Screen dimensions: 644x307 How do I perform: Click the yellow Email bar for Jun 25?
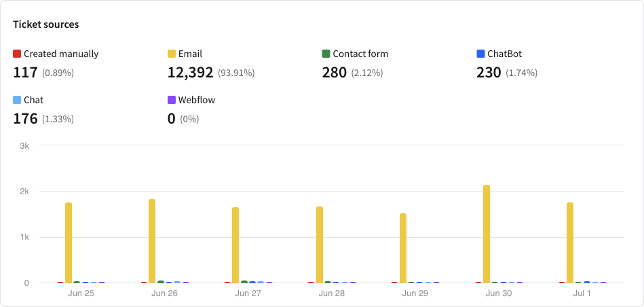click(x=69, y=243)
